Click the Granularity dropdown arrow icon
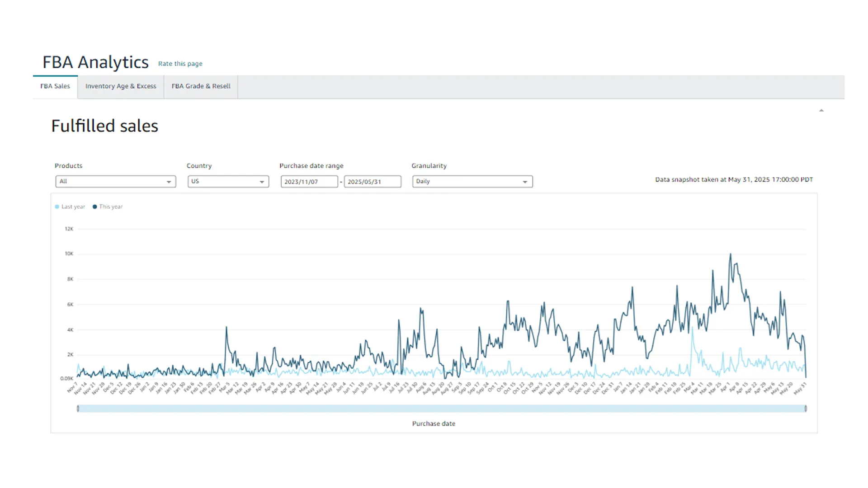The height and width of the screenshot is (488, 868). click(525, 182)
